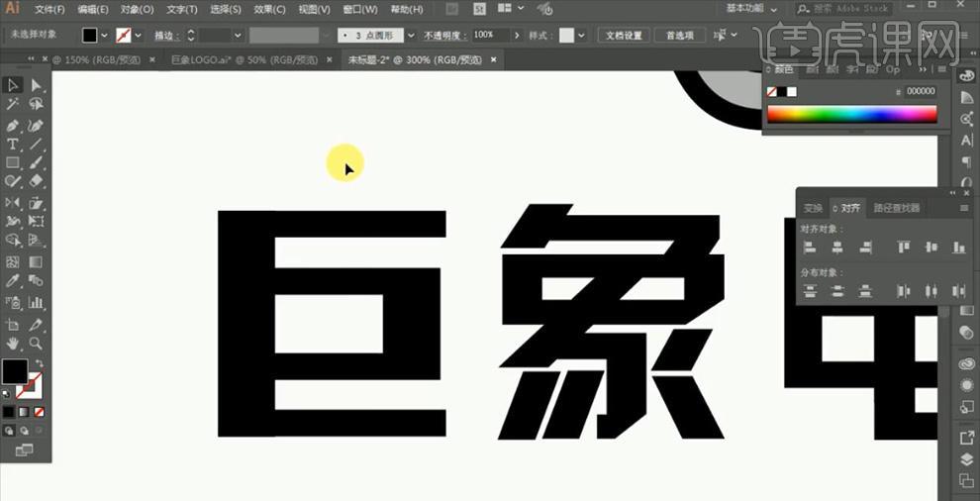Select the Pen tool
980x501 pixels.
(x=12, y=125)
